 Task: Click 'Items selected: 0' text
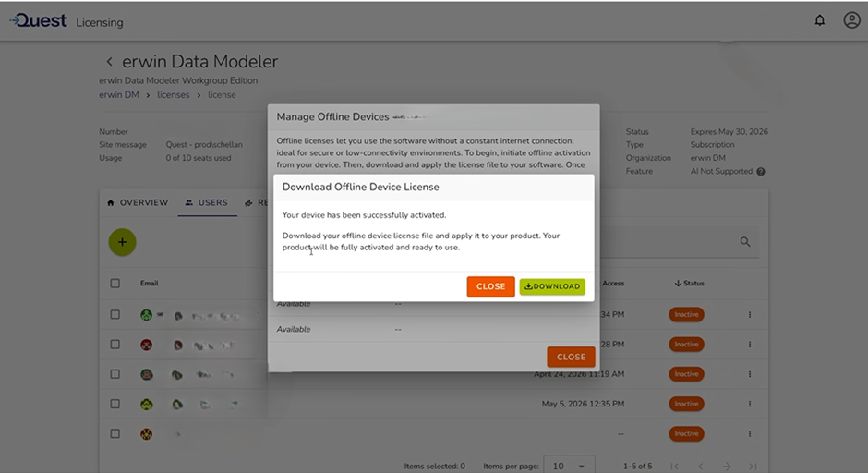coord(435,467)
